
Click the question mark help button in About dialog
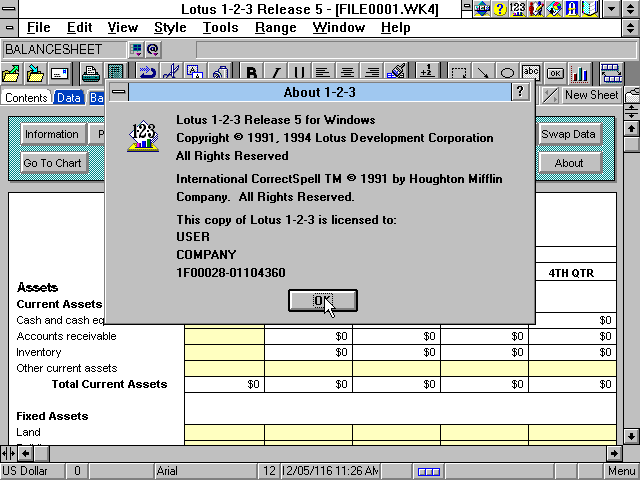(x=520, y=92)
